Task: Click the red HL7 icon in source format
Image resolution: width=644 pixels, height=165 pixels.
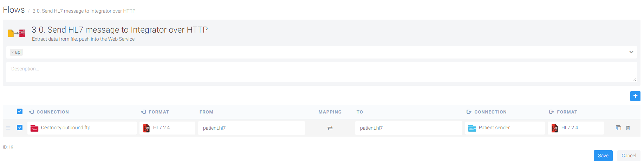Action: (146, 128)
